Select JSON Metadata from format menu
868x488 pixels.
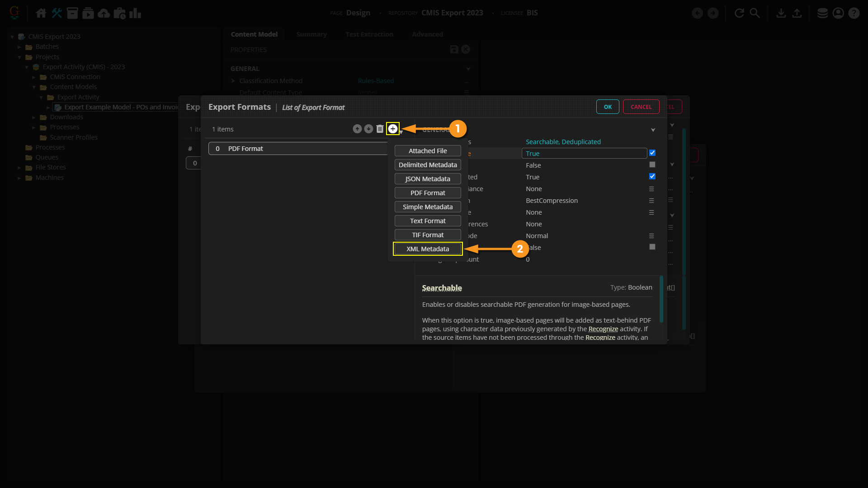coord(428,179)
